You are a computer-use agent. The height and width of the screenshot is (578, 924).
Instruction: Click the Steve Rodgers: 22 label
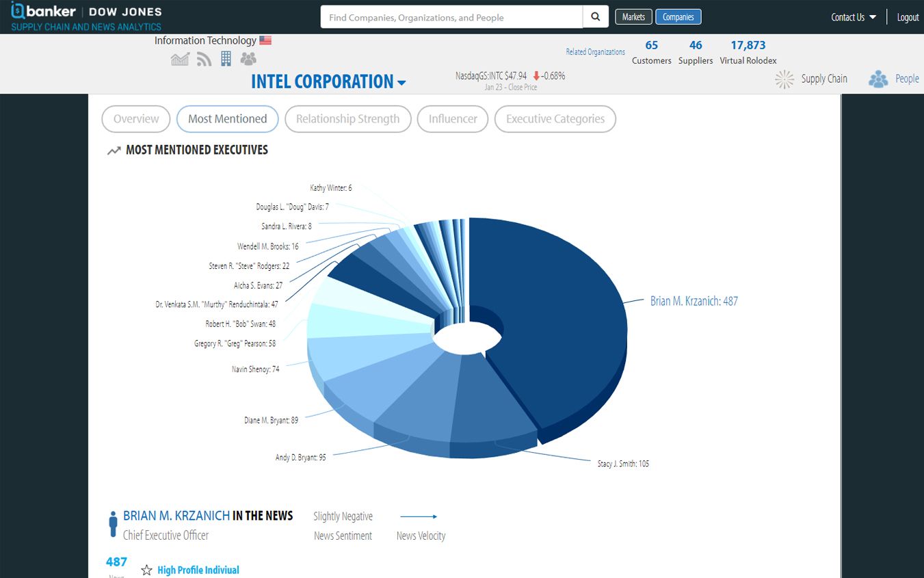[249, 266]
